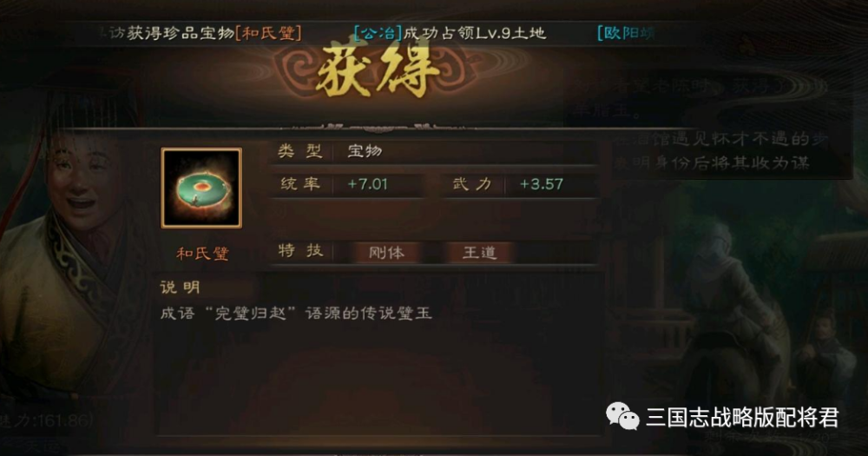Image resolution: width=868 pixels, height=456 pixels.
Task: Select the 王道 skill tag
Action: [479, 253]
